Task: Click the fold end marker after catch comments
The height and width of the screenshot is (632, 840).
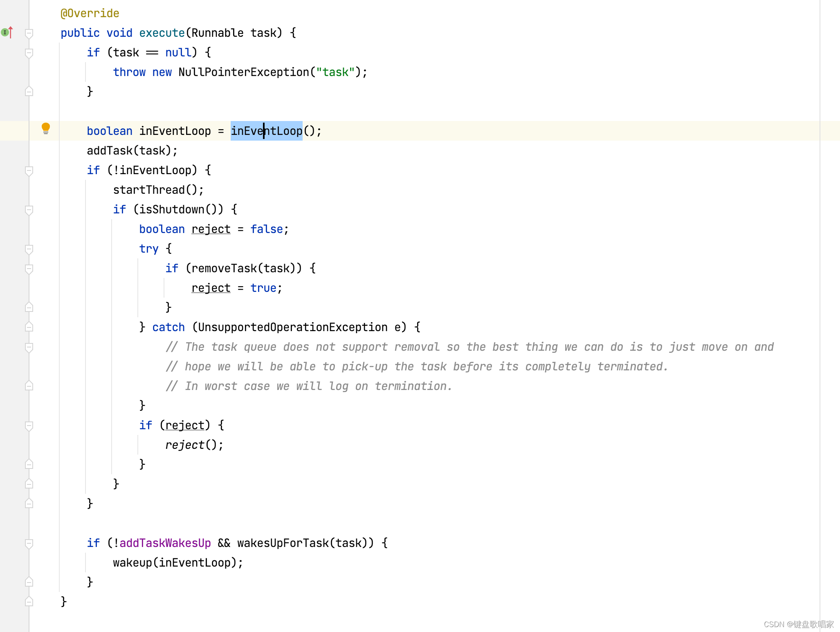Action: [x=29, y=385]
